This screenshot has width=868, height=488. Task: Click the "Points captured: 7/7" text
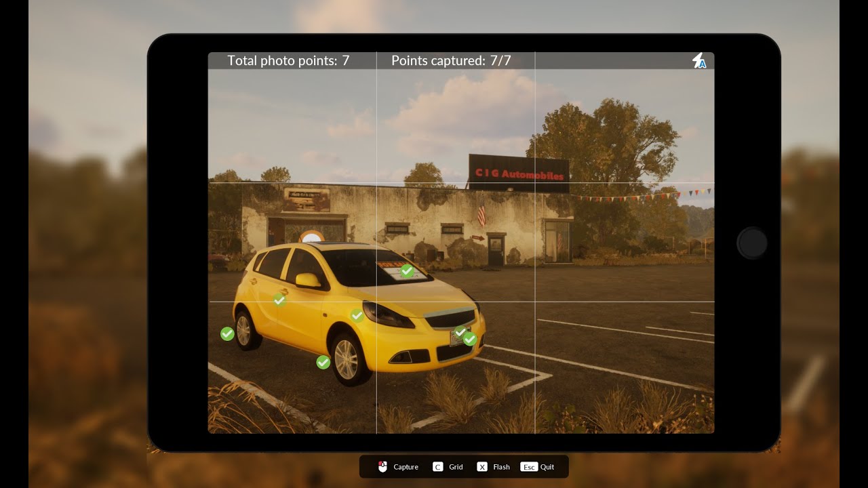[451, 60]
